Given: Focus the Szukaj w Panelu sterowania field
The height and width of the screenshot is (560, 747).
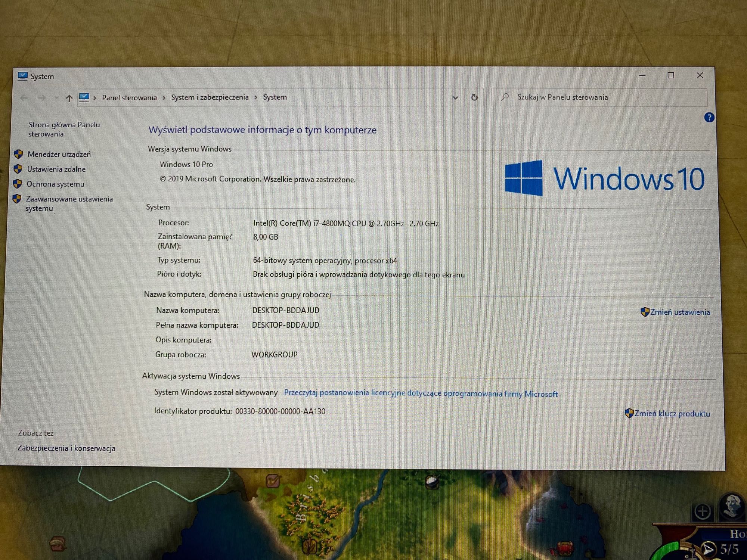Looking at the screenshot, I should (600, 97).
